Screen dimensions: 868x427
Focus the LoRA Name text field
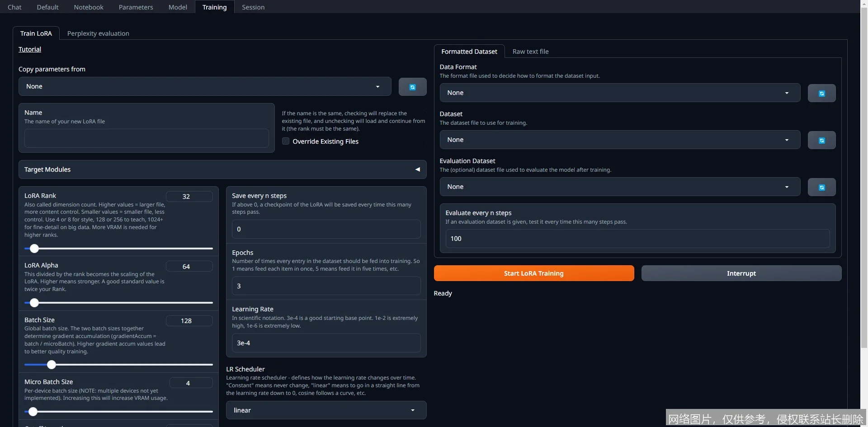coord(146,138)
